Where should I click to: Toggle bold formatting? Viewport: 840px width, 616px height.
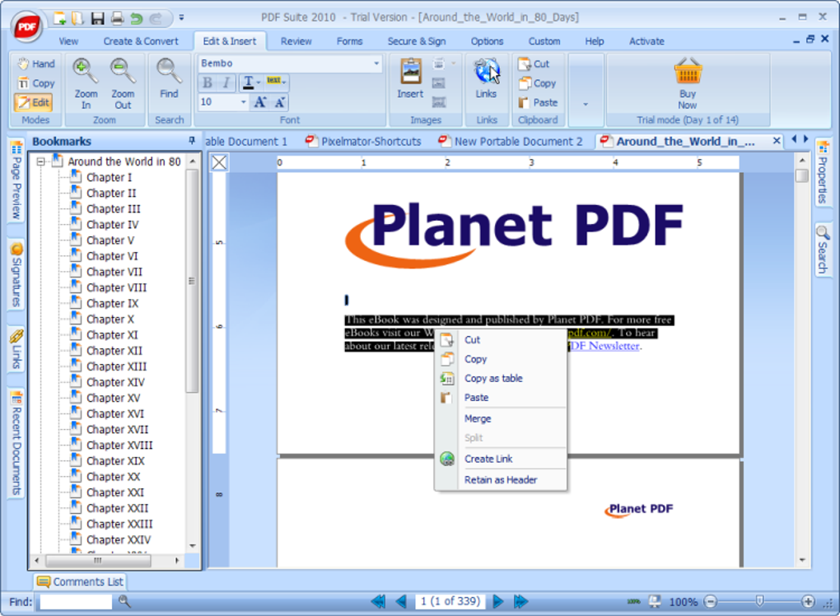(x=208, y=82)
